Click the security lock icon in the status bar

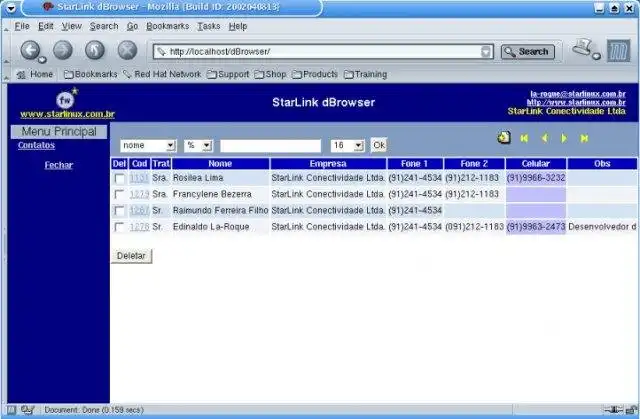pyautogui.click(x=631, y=410)
